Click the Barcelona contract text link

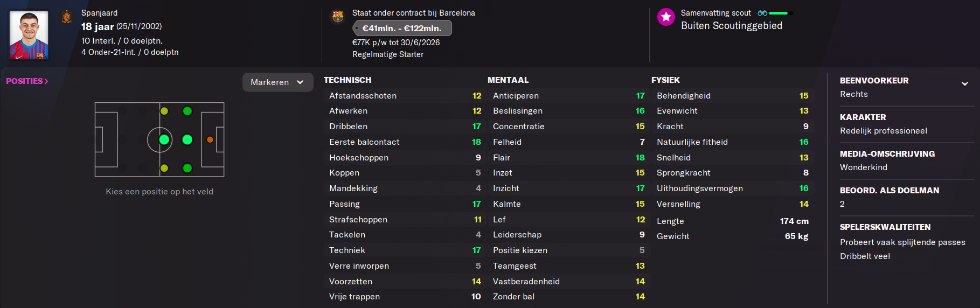[x=414, y=13]
